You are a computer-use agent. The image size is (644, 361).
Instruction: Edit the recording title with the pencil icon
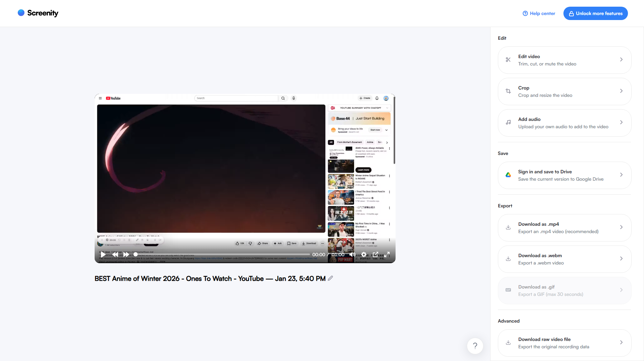(x=330, y=278)
